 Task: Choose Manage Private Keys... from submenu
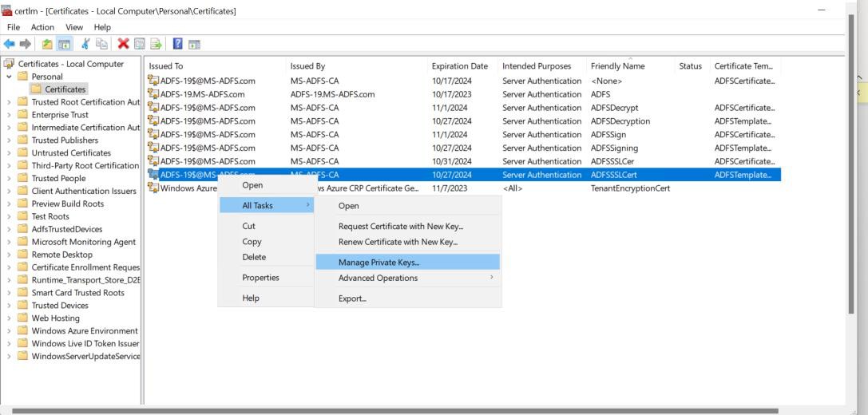(408, 263)
